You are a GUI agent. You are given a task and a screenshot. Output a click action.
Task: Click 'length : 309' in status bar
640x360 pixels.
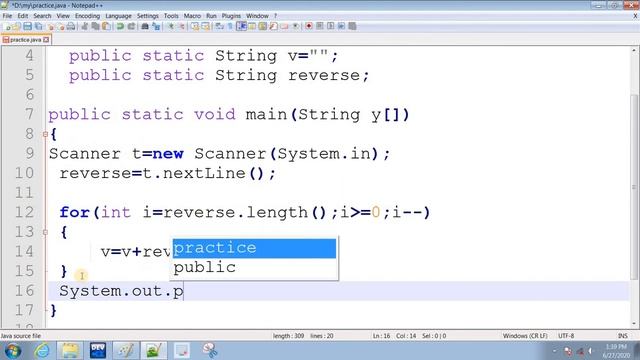pos(289,336)
